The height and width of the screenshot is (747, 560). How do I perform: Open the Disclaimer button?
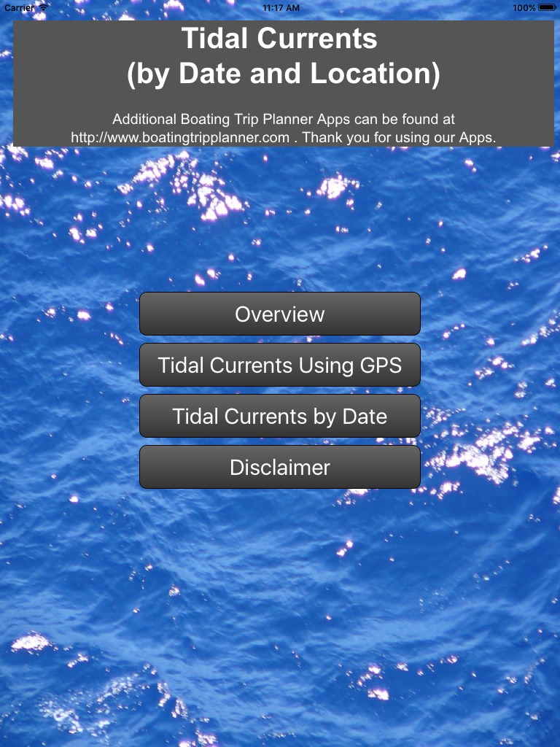280,467
